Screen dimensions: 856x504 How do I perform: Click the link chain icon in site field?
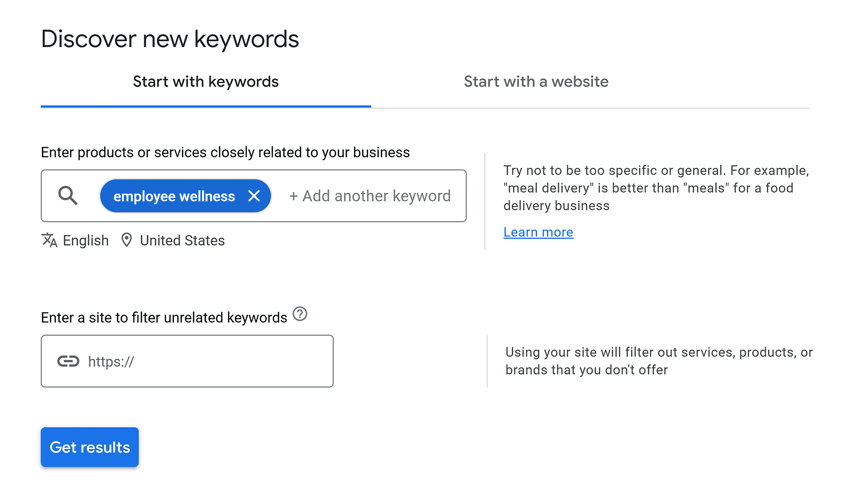(68, 361)
